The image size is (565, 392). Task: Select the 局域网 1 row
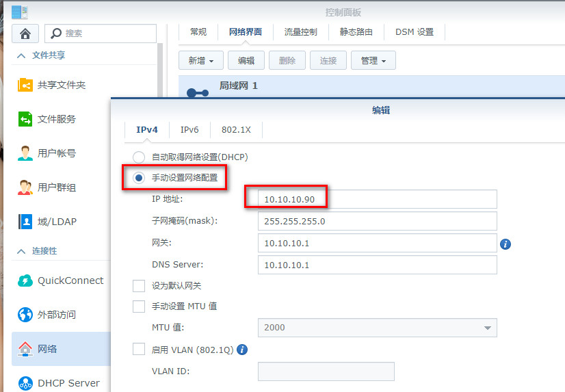[372, 86]
